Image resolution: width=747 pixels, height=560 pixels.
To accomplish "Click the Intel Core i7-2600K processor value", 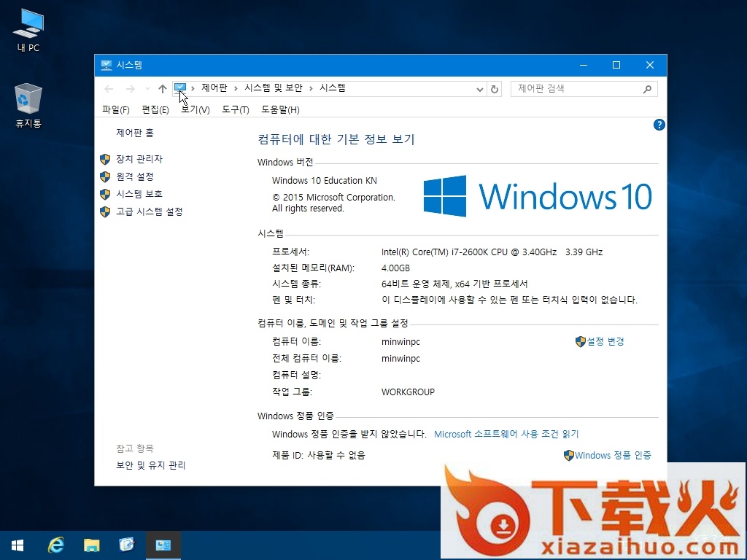I will [492, 252].
